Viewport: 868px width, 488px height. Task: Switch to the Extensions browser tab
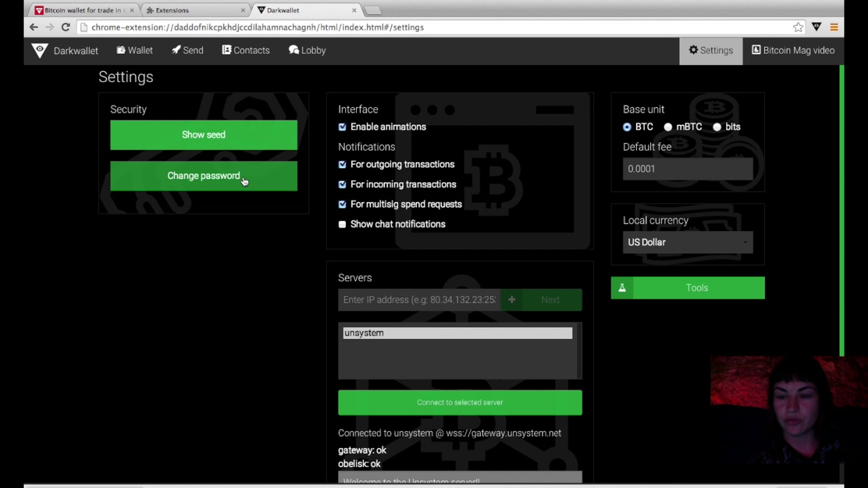coord(195,10)
